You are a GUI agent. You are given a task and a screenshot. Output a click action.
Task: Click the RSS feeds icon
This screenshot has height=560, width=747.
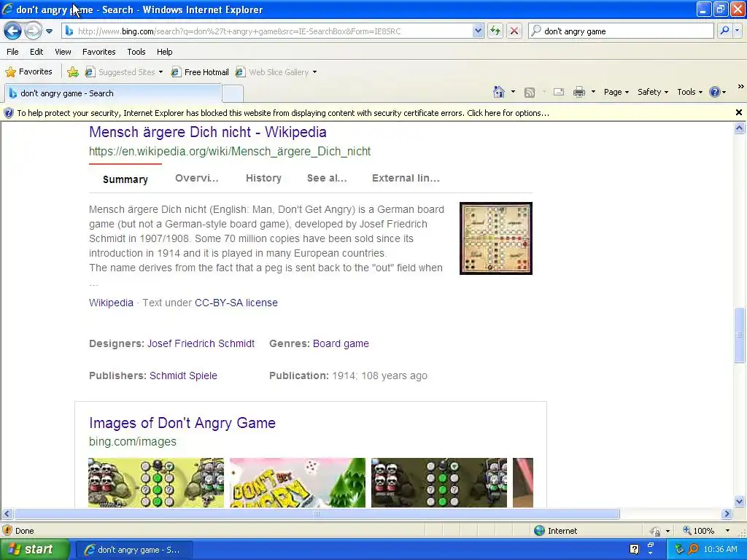(x=530, y=93)
